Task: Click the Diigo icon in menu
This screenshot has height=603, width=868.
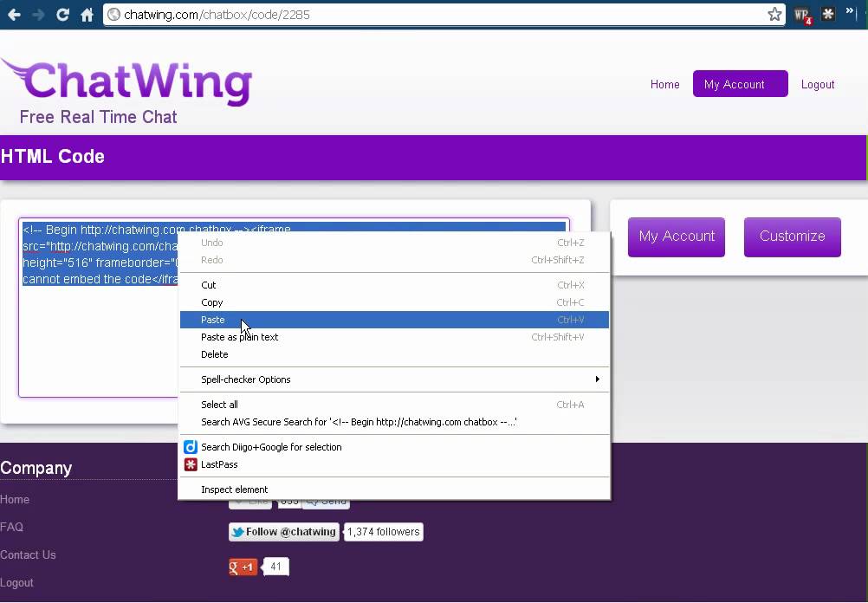Action: (191, 447)
